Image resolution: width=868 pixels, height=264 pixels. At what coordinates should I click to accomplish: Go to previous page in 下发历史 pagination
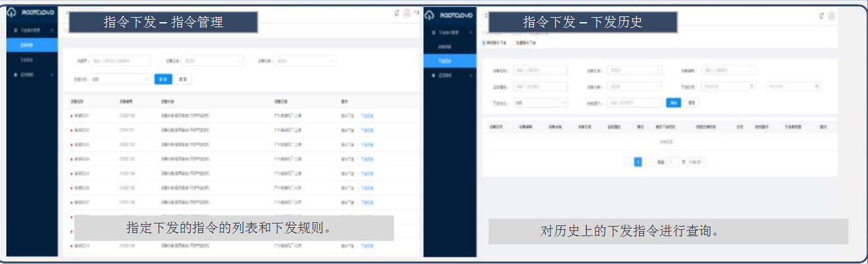point(628,162)
